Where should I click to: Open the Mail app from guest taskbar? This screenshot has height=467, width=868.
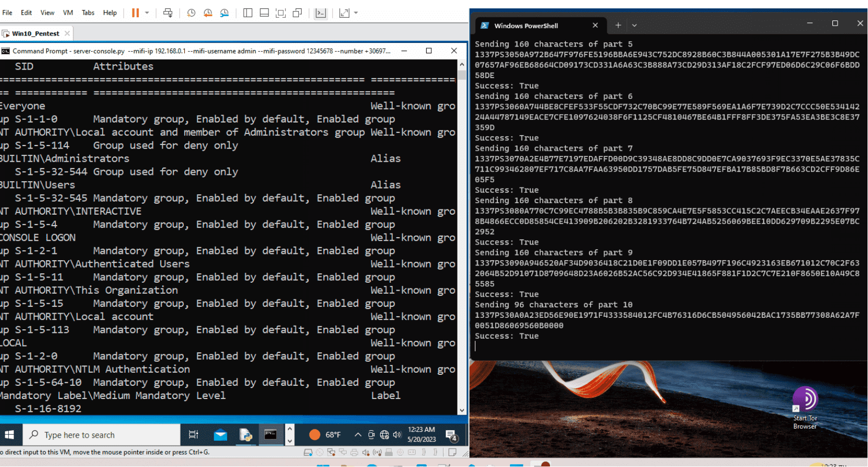(220, 435)
